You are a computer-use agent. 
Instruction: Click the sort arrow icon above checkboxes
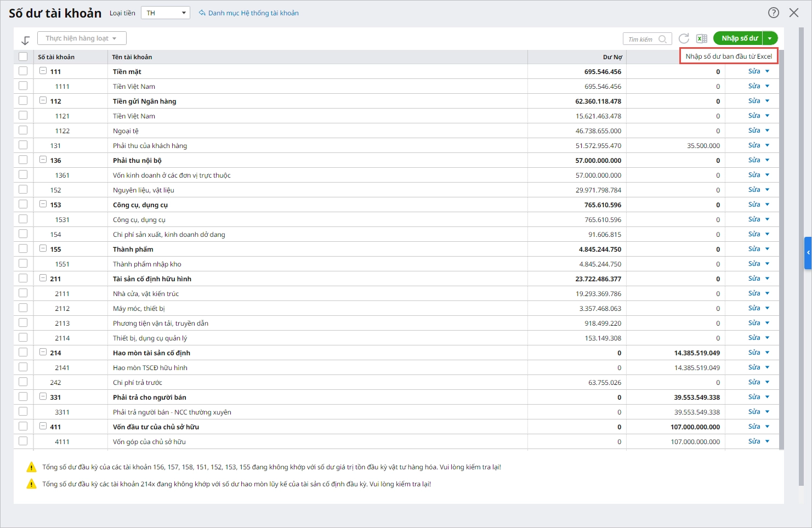point(25,41)
